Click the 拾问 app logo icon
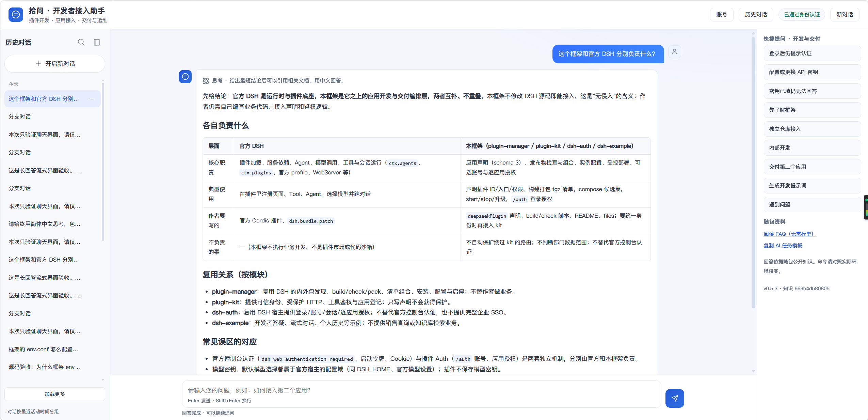Screen dimensions: 868x420 [16, 15]
